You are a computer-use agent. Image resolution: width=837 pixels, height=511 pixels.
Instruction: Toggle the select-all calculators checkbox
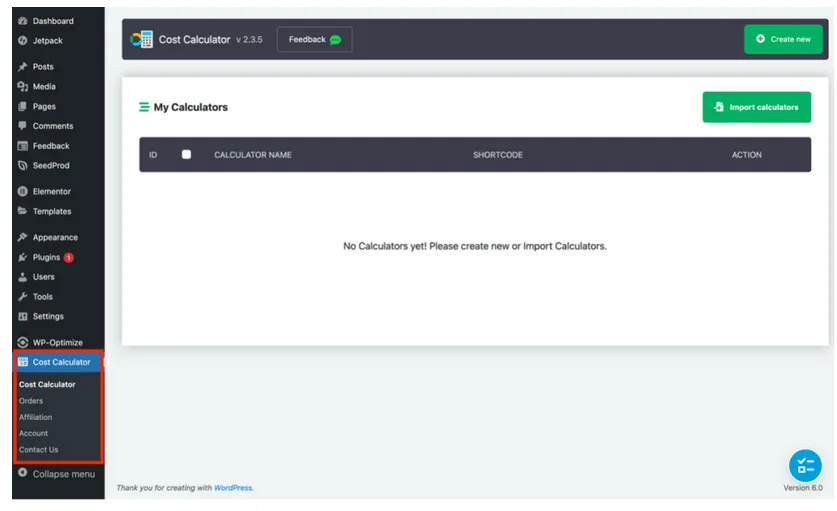tap(186, 154)
